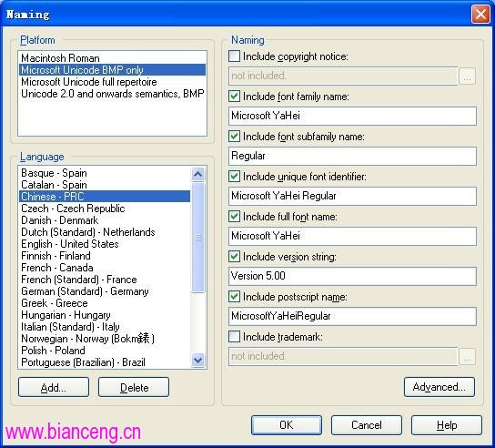Viewport: 495px width, 448px height.
Task: Select Chinese - PRC language
Action: pyautogui.click(x=105, y=197)
